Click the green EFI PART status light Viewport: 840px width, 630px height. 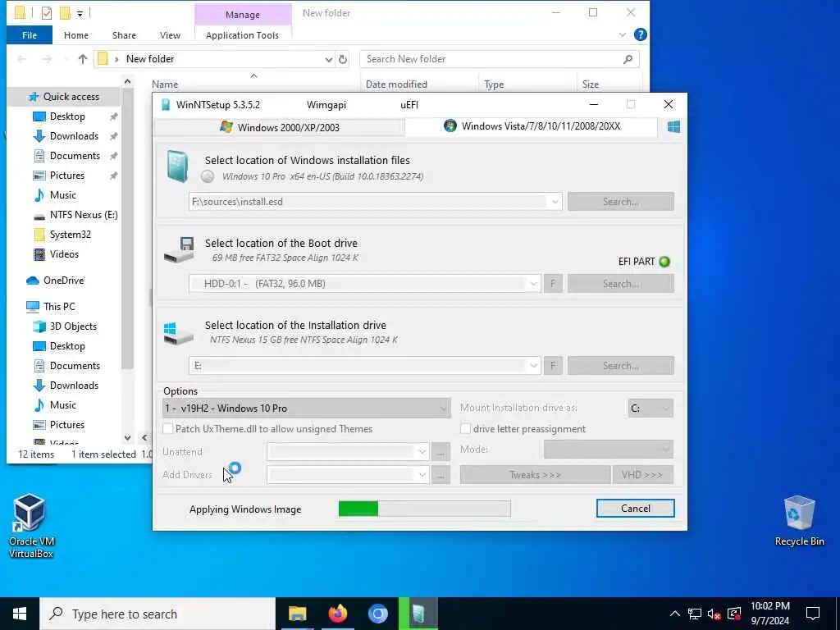click(664, 262)
